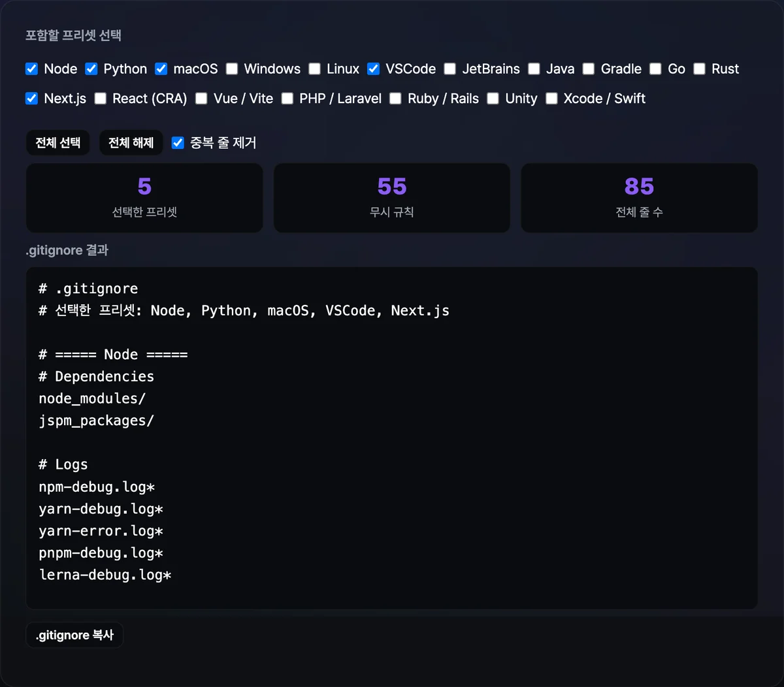Click the '.gitignore 결과' heading
The image size is (784, 687).
[x=67, y=250]
